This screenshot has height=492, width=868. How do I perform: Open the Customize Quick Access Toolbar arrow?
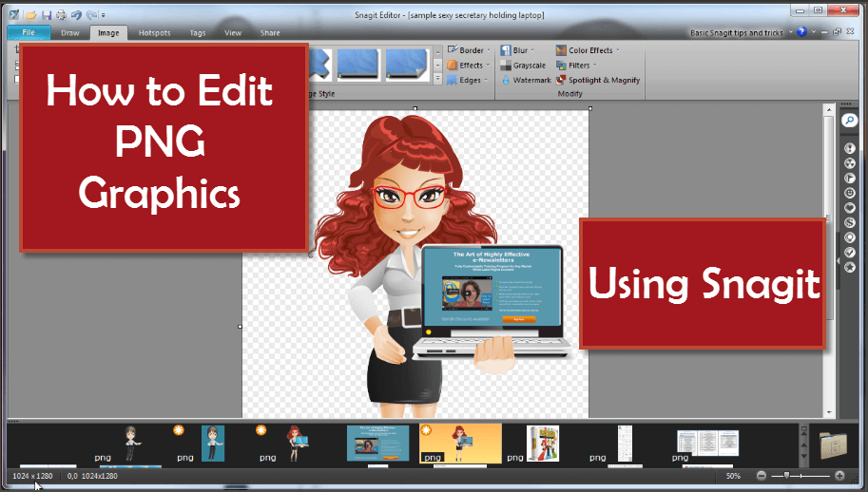pyautogui.click(x=104, y=15)
